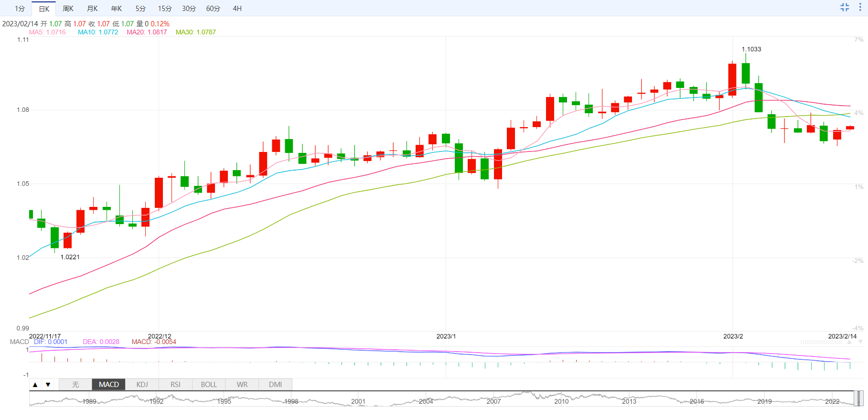Open the three-dot more options menu
The image size is (868, 420).
860,7
